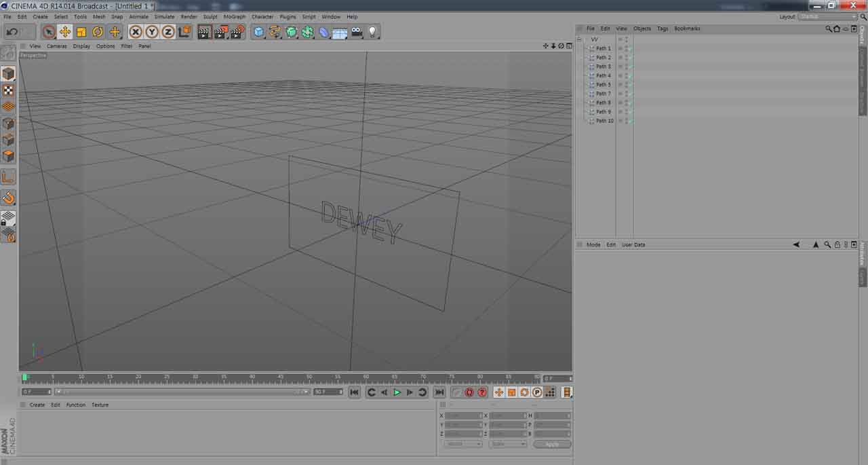868x465 pixels.
Task: Click the Undo arrow icon
Action: pos(12,32)
